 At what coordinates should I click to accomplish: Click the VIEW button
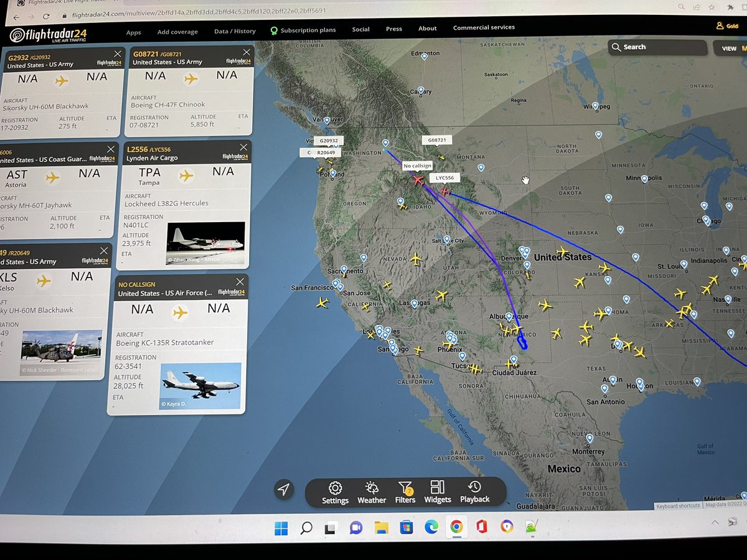tap(731, 49)
